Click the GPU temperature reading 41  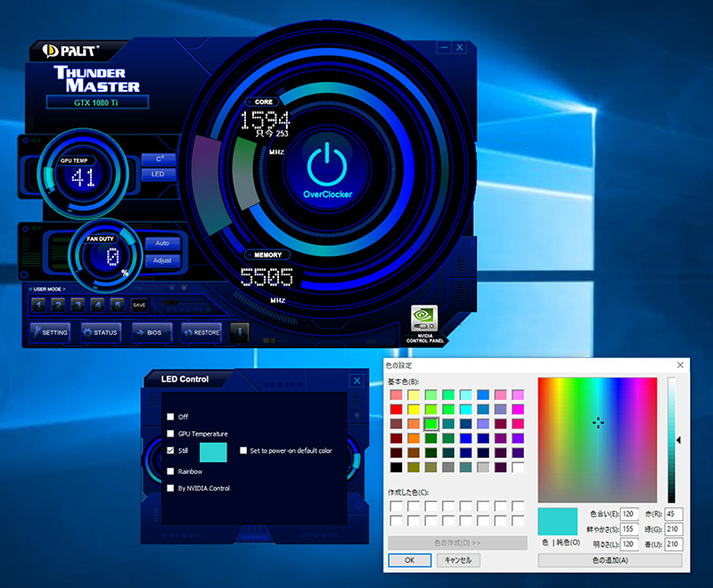pyautogui.click(x=83, y=177)
